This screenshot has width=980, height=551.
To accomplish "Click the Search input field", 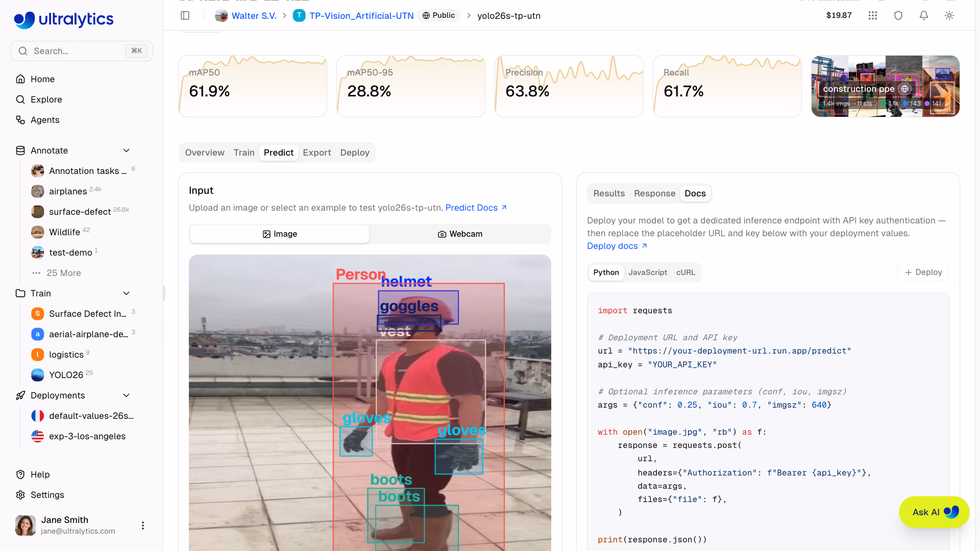I will pos(82,51).
